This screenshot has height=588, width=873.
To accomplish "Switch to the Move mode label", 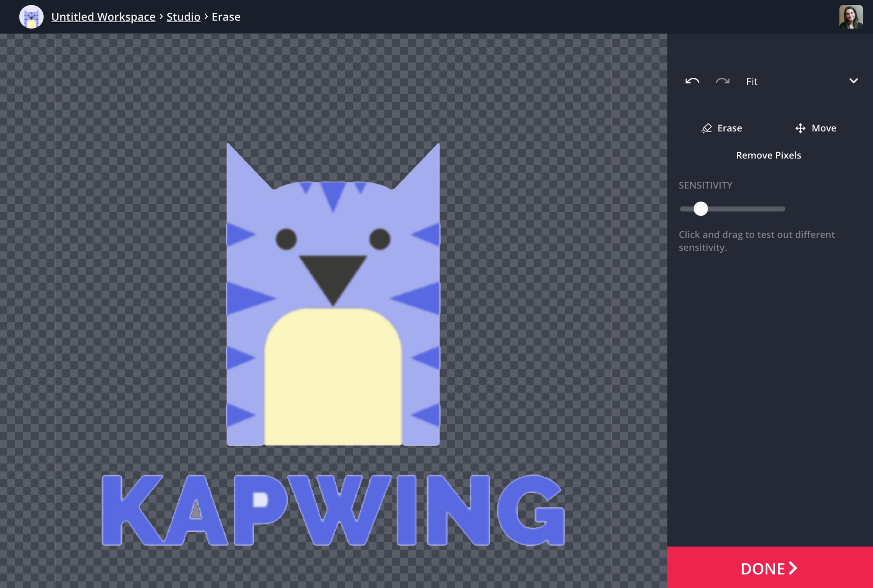I will click(824, 128).
